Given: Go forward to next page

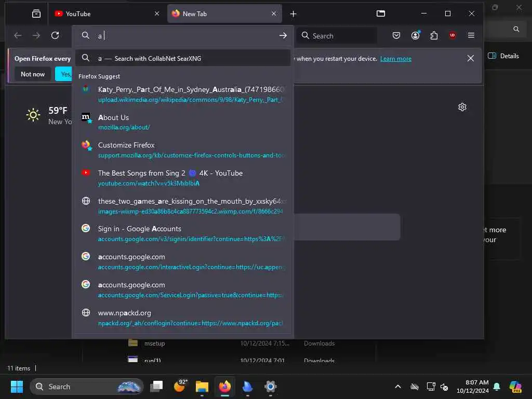Looking at the screenshot, I should tap(36, 35).
